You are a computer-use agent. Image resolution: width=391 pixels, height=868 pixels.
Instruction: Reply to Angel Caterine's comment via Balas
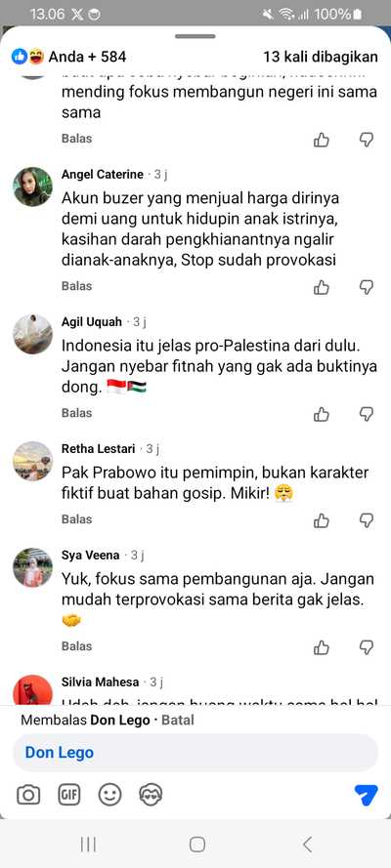click(x=76, y=286)
